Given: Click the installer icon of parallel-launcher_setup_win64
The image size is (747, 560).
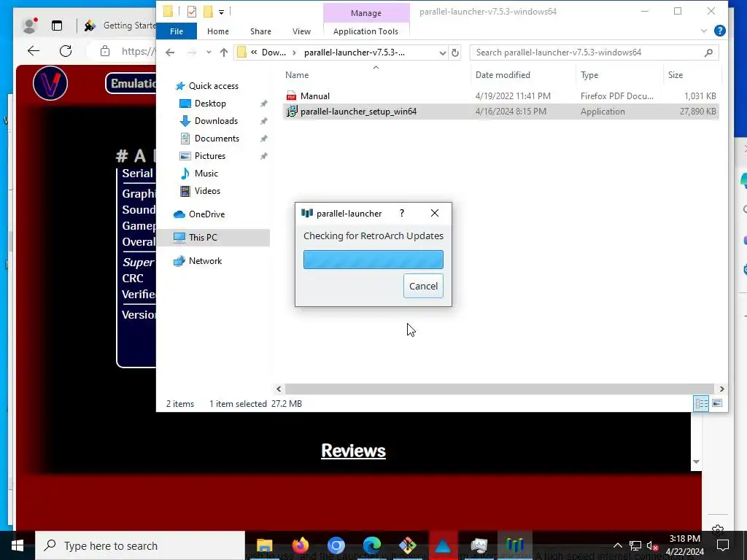Looking at the screenshot, I should pyautogui.click(x=291, y=112).
